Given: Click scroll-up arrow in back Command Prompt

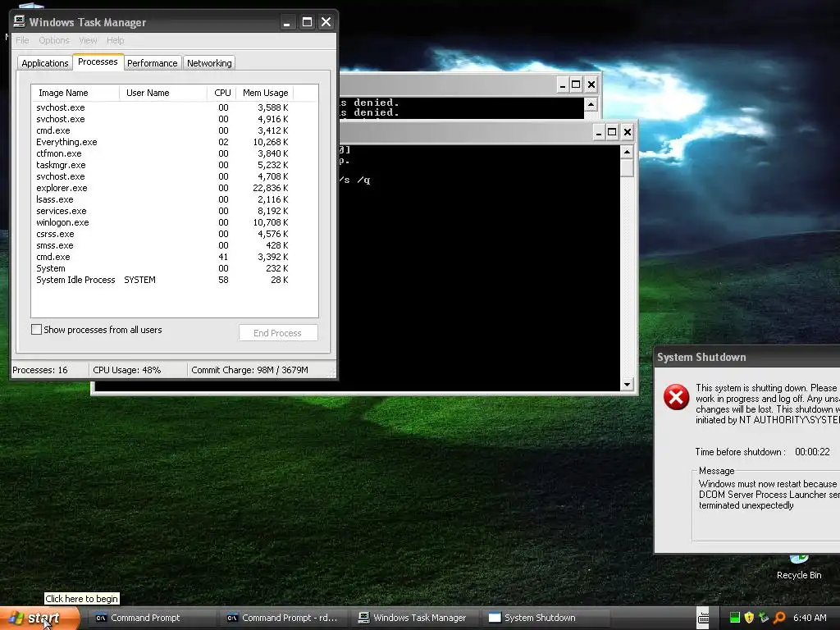Looking at the screenshot, I should 591,104.
